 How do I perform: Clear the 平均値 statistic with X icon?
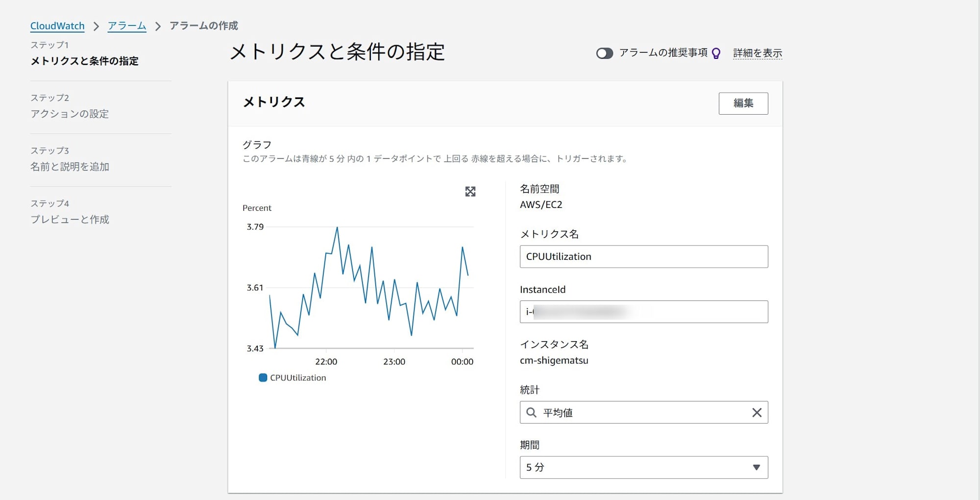tap(757, 413)
